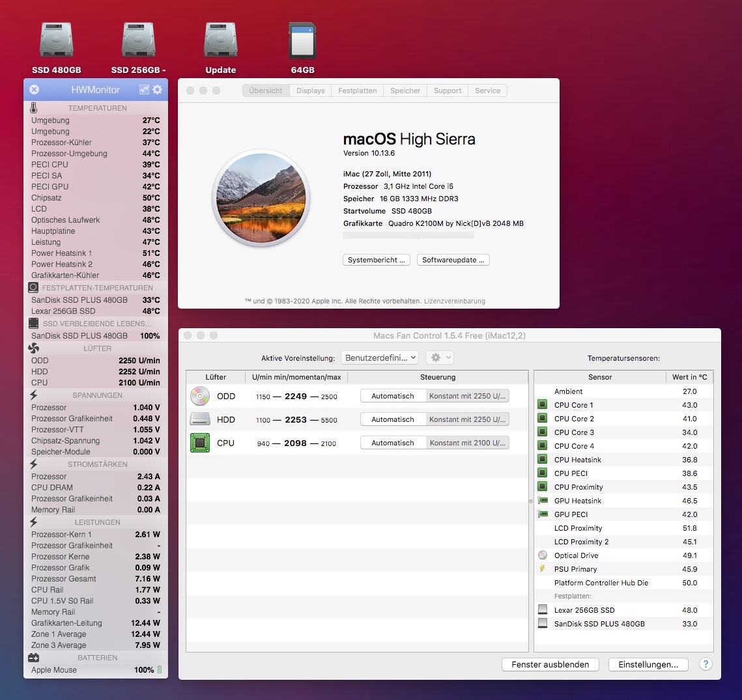Switch to the Support tab
The height and width of the screenshot is (700, 742).
(x=447, y=91)
